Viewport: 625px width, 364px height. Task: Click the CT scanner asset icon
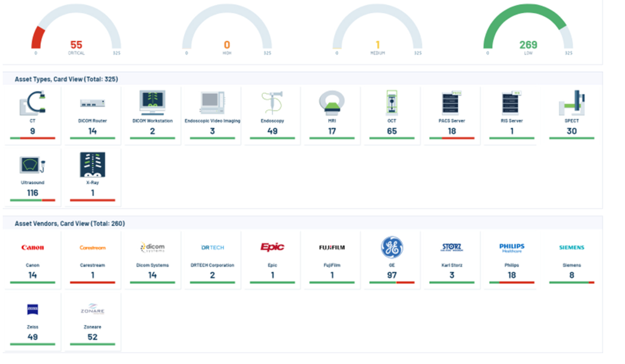32,103
